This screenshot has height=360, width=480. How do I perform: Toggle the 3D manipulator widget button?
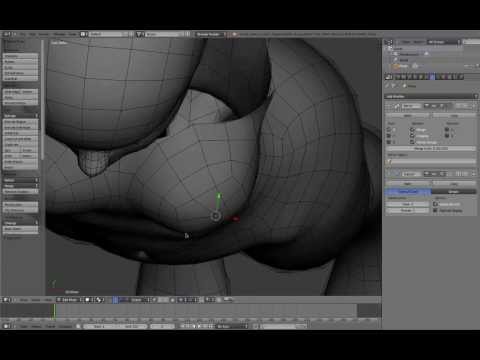(x=115, y=300)
